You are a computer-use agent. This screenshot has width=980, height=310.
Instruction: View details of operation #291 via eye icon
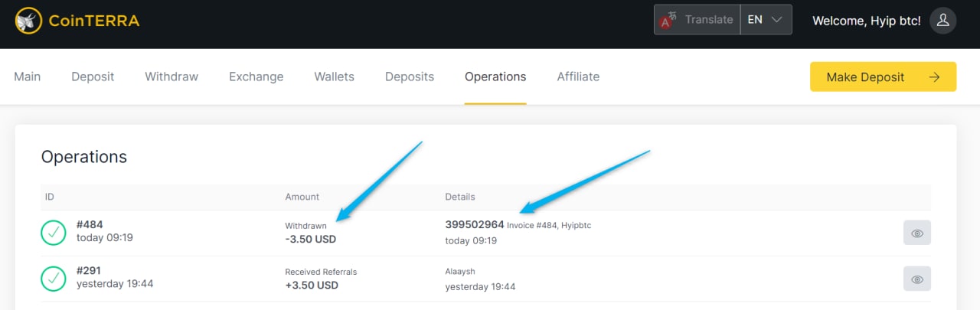tap(916, 279)
